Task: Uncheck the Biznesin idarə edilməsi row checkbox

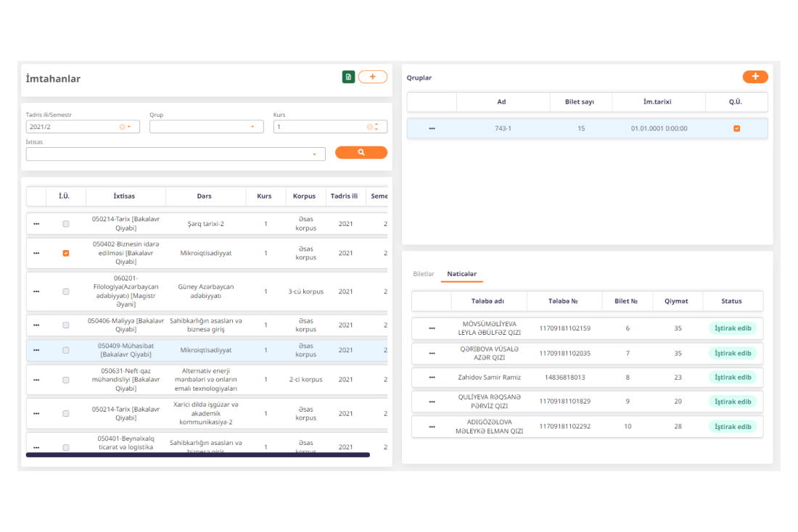Action: [66, 254]
